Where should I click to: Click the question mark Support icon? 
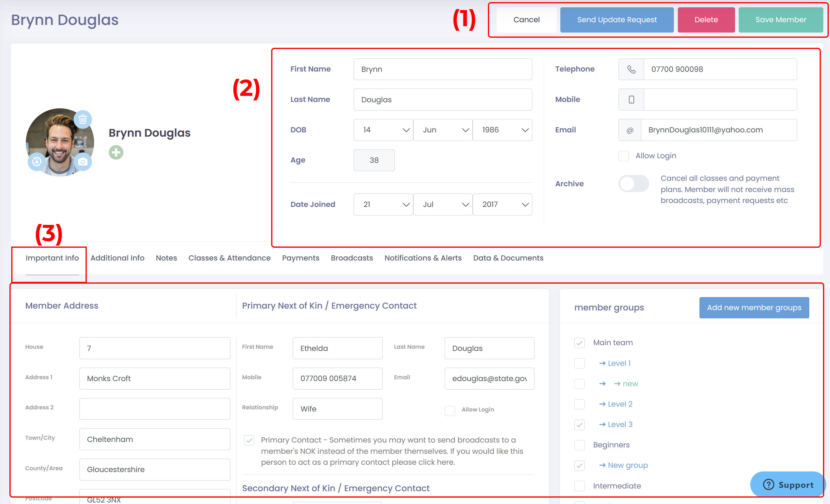point(769,485)
